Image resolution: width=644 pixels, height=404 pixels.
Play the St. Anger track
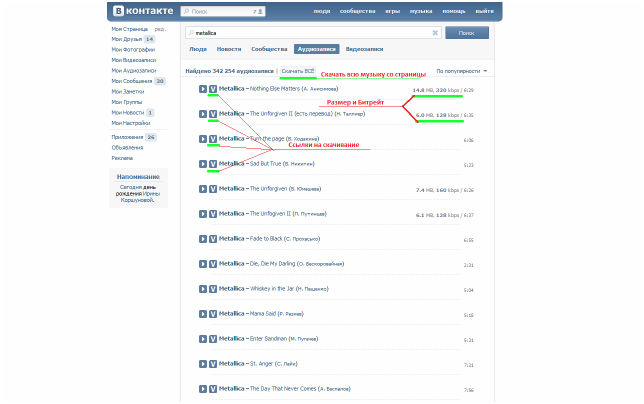click(203, 364)
